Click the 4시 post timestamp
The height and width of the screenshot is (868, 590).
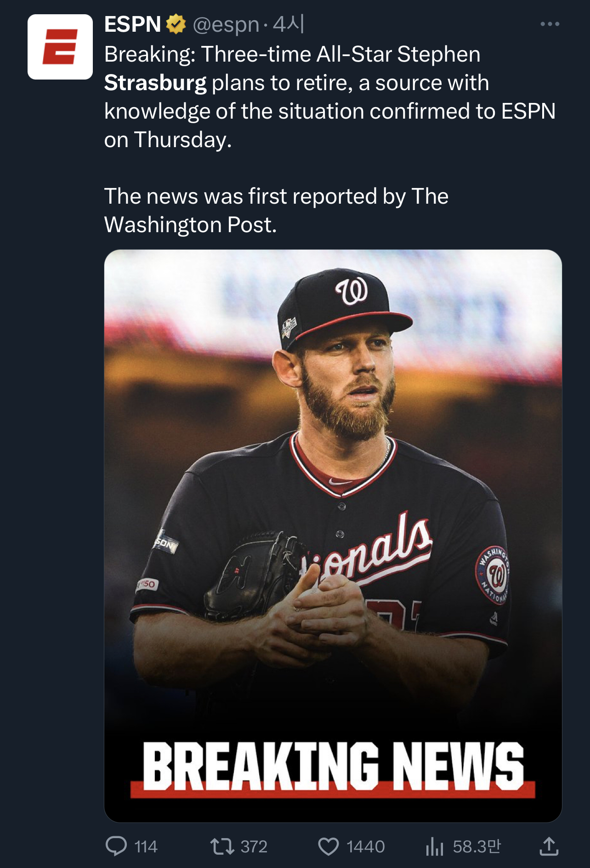click(x=289, y=24)
